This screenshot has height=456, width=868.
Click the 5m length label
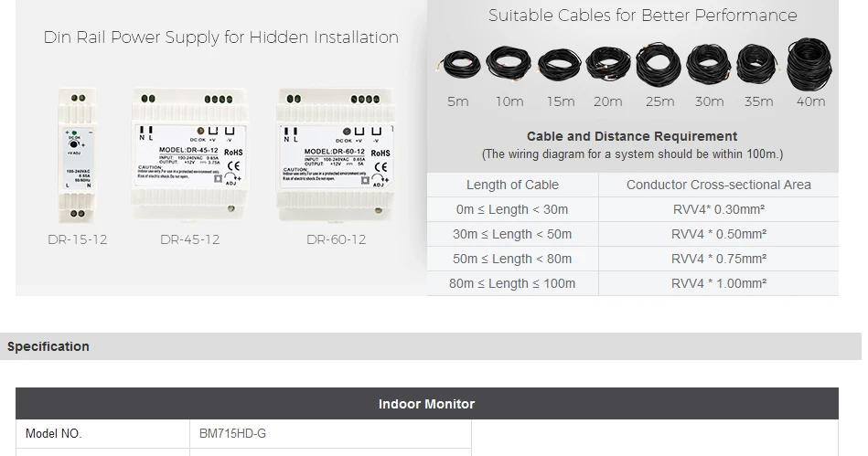point(458,101)
